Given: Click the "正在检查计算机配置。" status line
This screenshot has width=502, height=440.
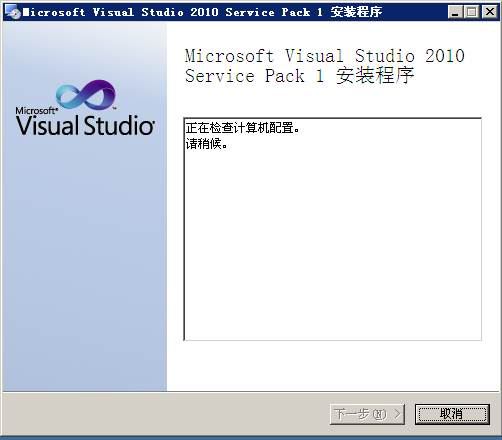Looking at the screenshot, I should [x=243, y=128].
